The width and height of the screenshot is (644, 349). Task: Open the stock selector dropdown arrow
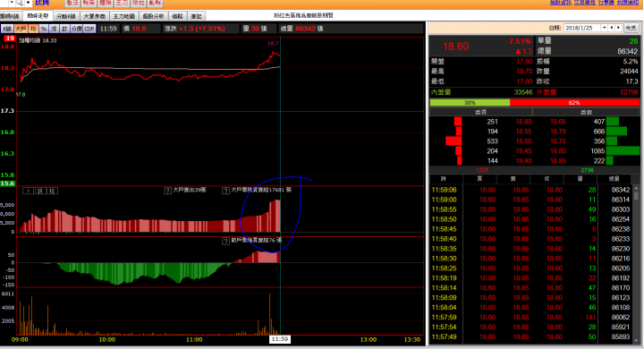12,3
